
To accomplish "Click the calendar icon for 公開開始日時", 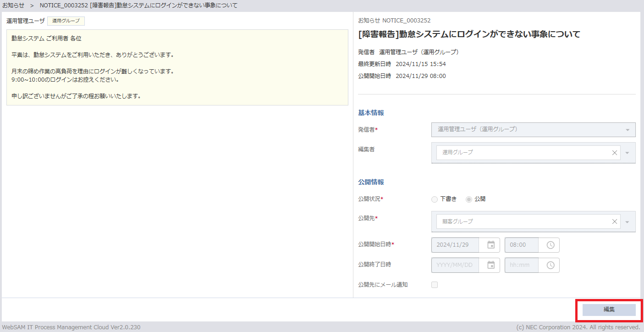I will coord(490,245).
